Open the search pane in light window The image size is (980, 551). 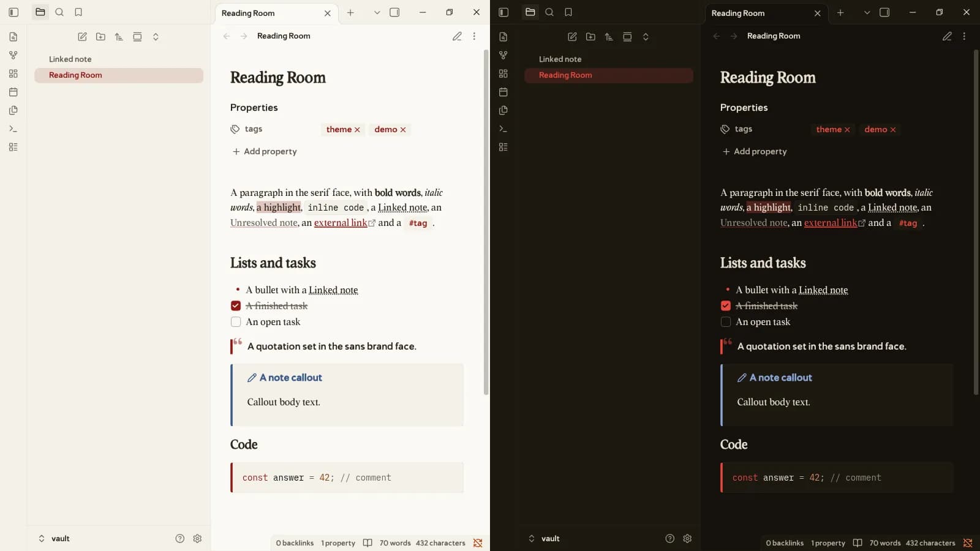(59, 12)
